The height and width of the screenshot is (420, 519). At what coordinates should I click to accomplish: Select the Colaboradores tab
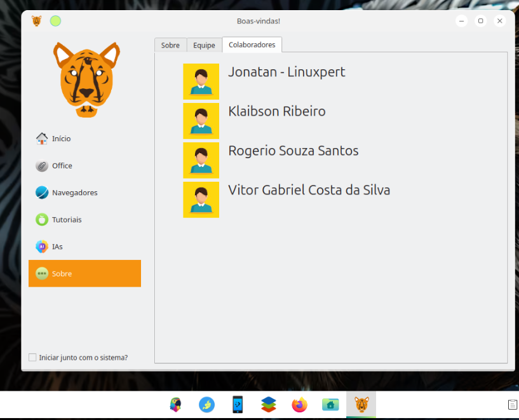(x=252, y=44)
